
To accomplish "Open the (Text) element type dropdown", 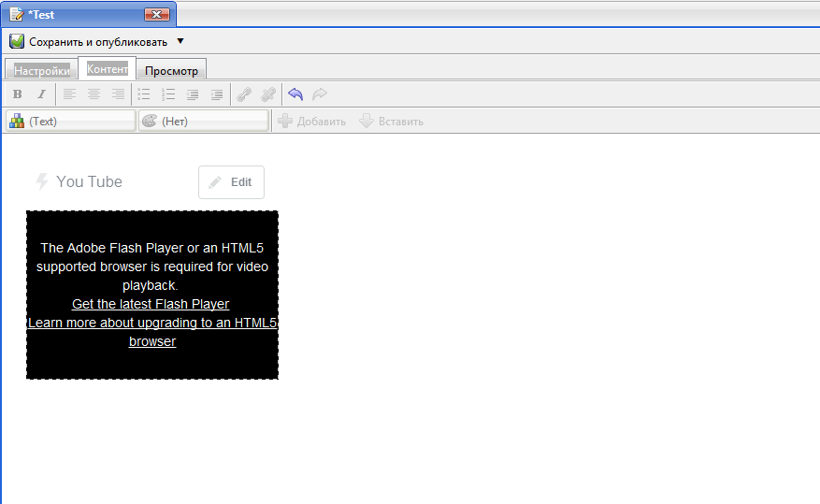I will 71,122.
